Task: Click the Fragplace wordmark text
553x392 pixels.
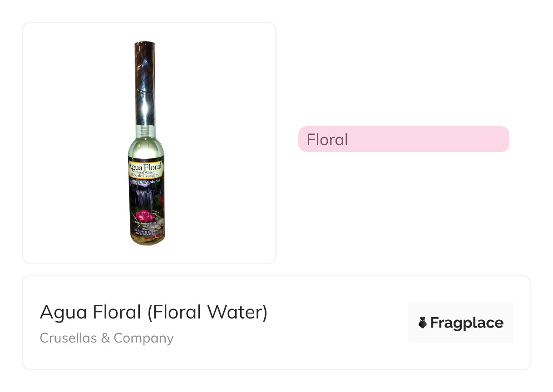Action: coord(466,323)
